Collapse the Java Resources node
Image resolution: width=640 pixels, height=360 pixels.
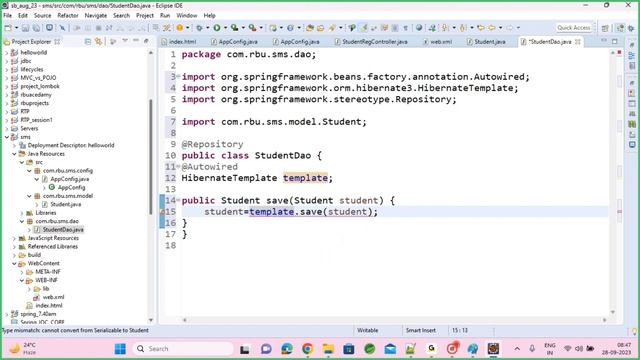14,154
